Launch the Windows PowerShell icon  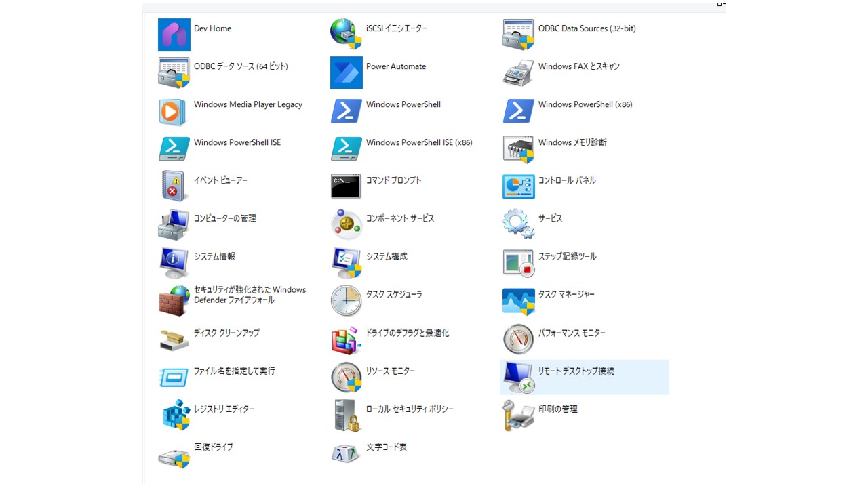[347, 110]
